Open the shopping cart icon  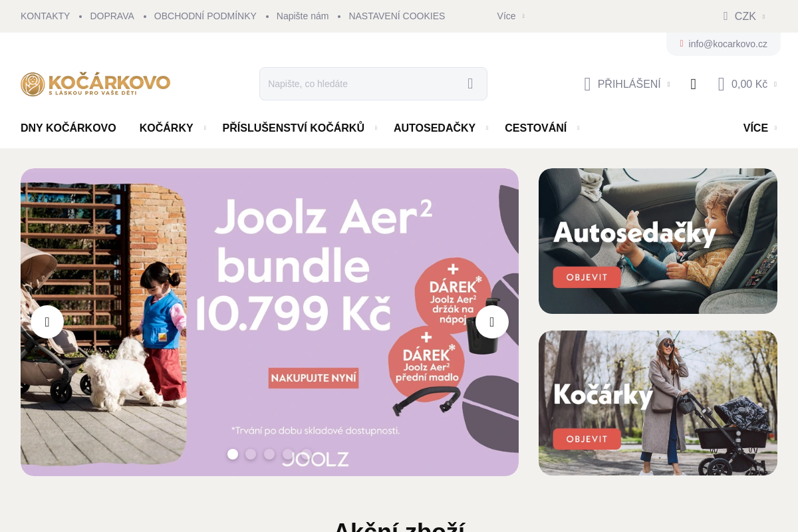pos(721,84)
